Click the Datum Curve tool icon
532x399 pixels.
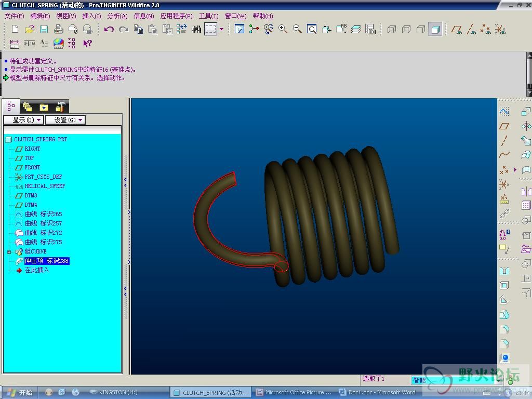[504, 155]
